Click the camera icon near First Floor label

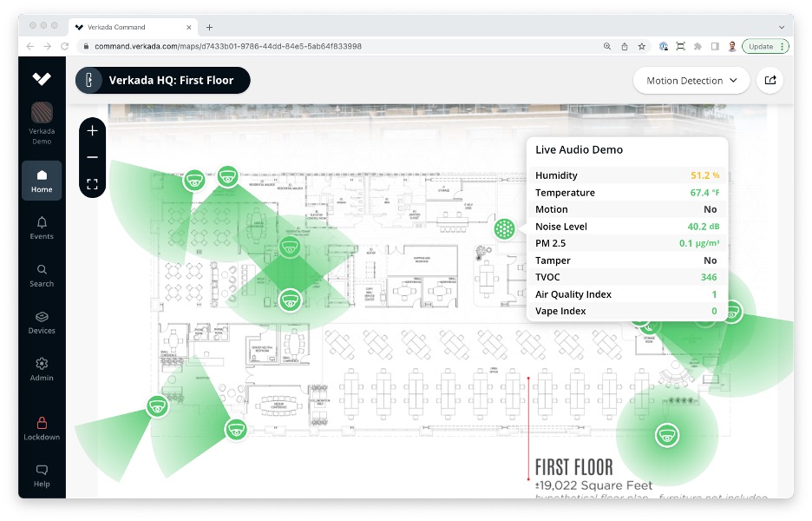[x=667, y=436]
